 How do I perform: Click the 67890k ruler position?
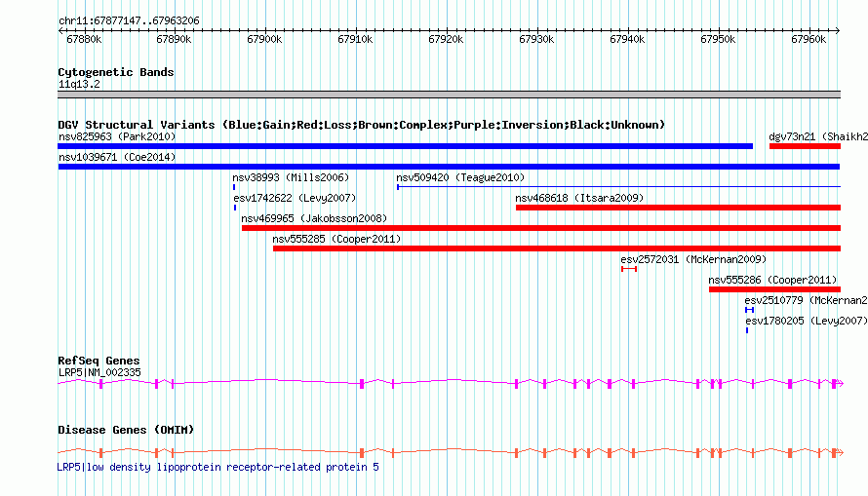click(174, 39)
